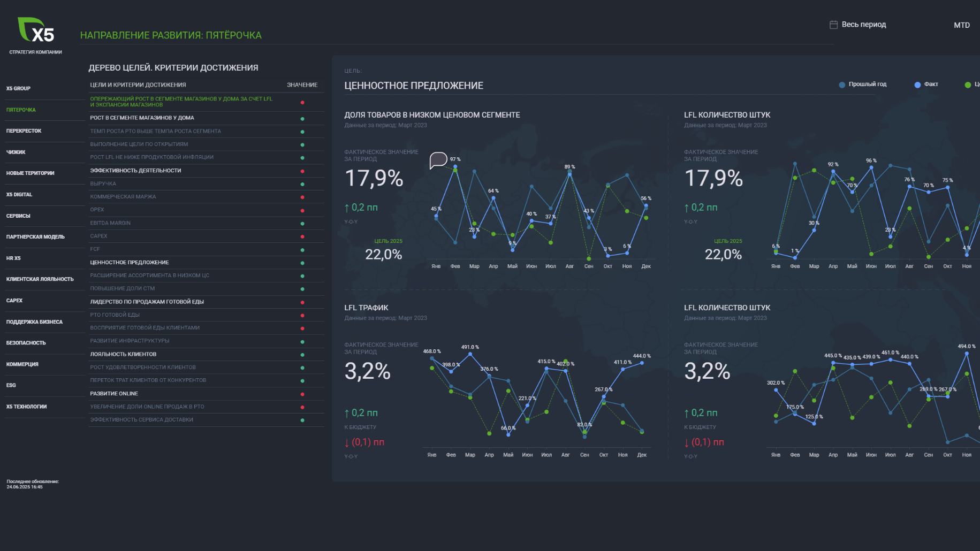The image size is (980, 551).
Task: Click the X5 company logo
Action: point(36,30)
